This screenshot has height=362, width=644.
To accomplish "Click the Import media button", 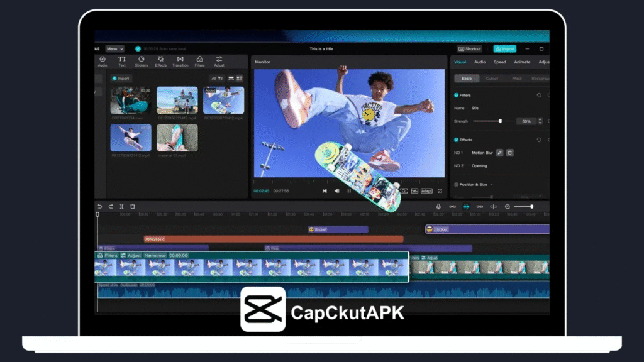I will [121, 79].
